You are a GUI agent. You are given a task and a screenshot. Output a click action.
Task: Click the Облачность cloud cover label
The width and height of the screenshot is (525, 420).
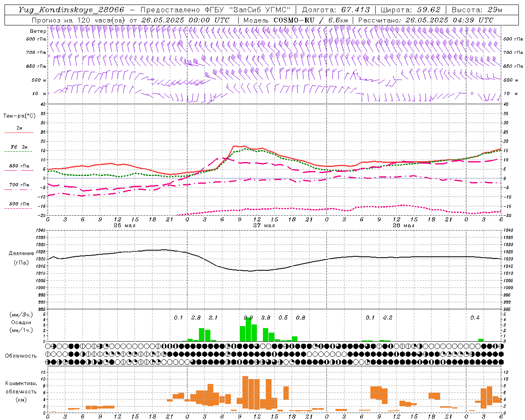click(x=21, y=356)
